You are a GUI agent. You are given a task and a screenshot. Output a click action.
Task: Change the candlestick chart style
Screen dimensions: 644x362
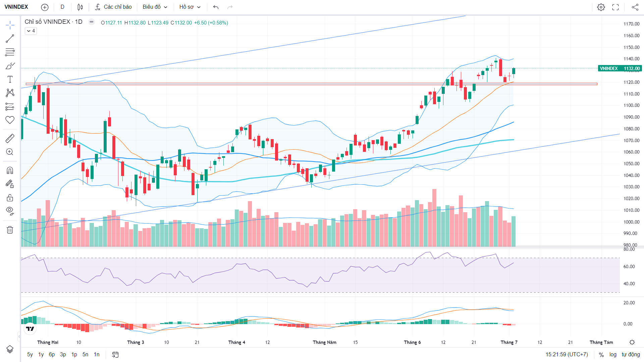(80, 7)
